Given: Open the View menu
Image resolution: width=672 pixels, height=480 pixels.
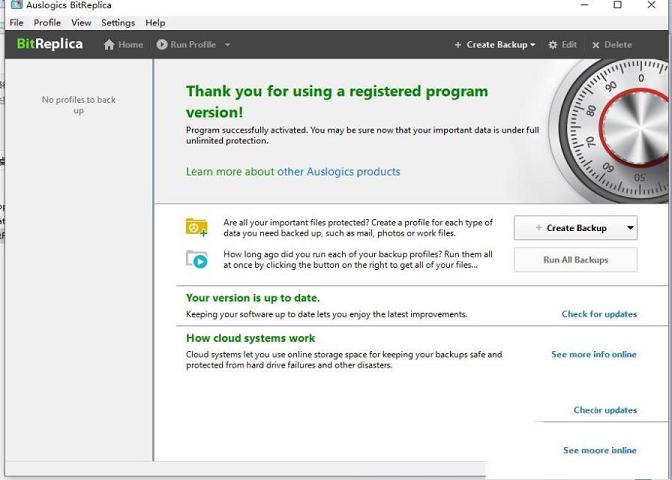Looking at the screenshot, I should 81,23.
